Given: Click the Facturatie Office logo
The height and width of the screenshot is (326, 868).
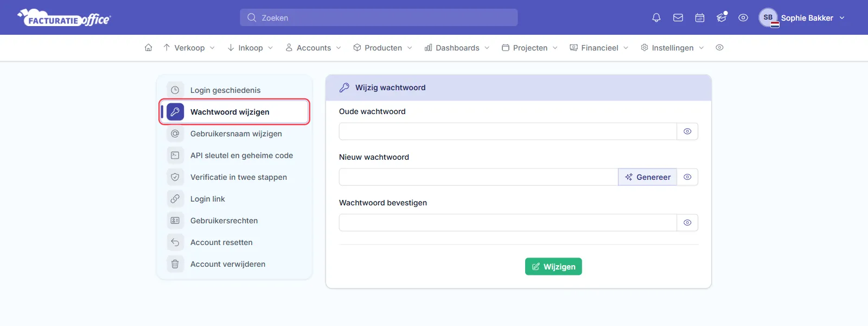Looking at the screenshot, I should (x=64, y=17).
